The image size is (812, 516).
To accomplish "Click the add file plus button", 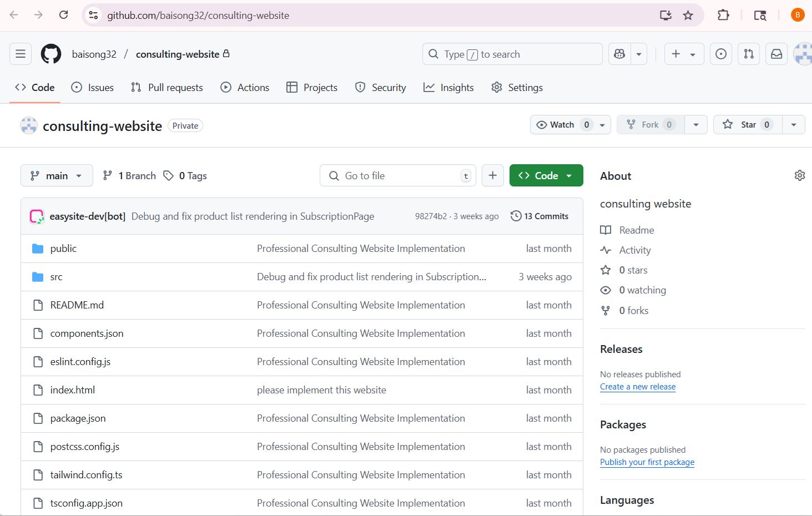I will point(492,175).
